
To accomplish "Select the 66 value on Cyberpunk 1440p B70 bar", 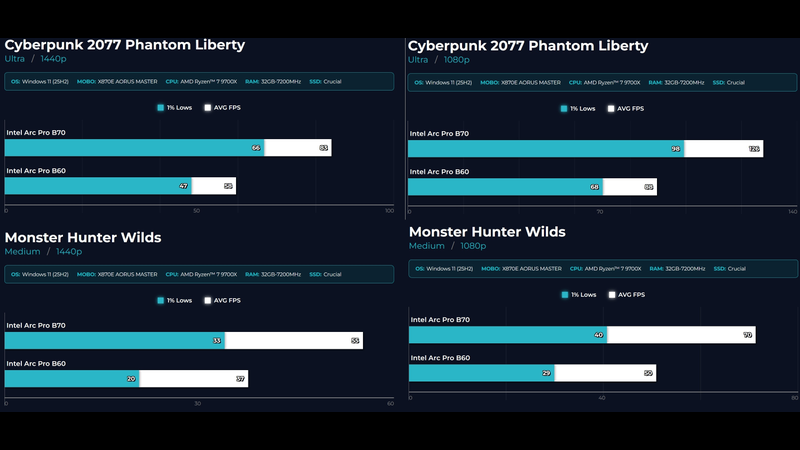I will [256, 148].
